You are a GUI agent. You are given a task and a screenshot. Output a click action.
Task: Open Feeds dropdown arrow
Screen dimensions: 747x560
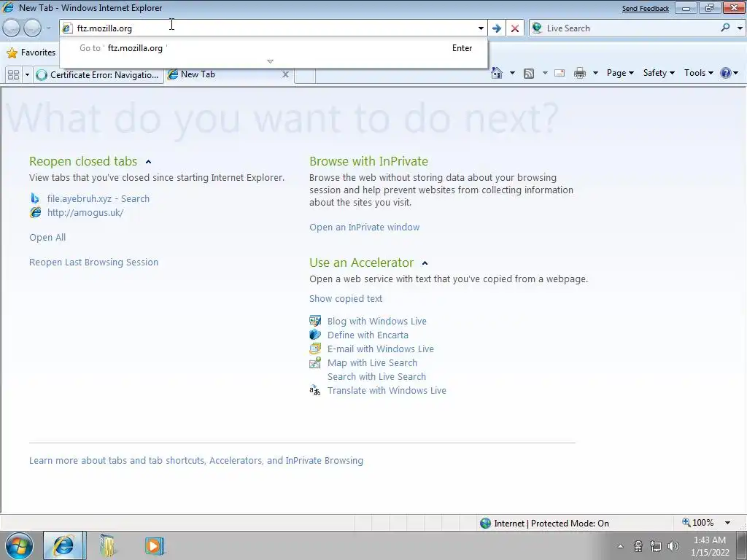point(544,73)
